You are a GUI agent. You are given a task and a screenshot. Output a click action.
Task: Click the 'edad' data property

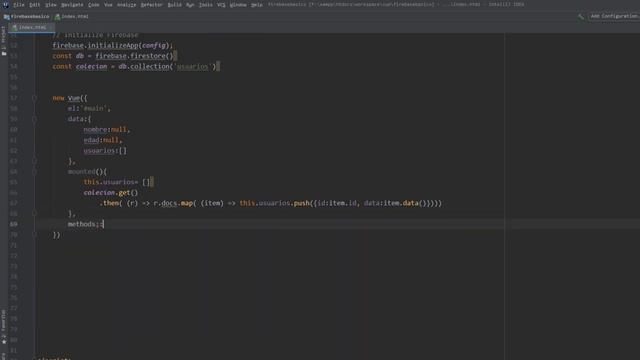click(91, 140)
